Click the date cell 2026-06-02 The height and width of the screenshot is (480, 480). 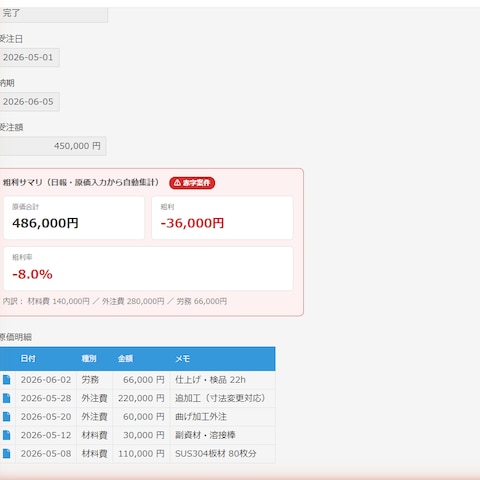click(46, 380)
